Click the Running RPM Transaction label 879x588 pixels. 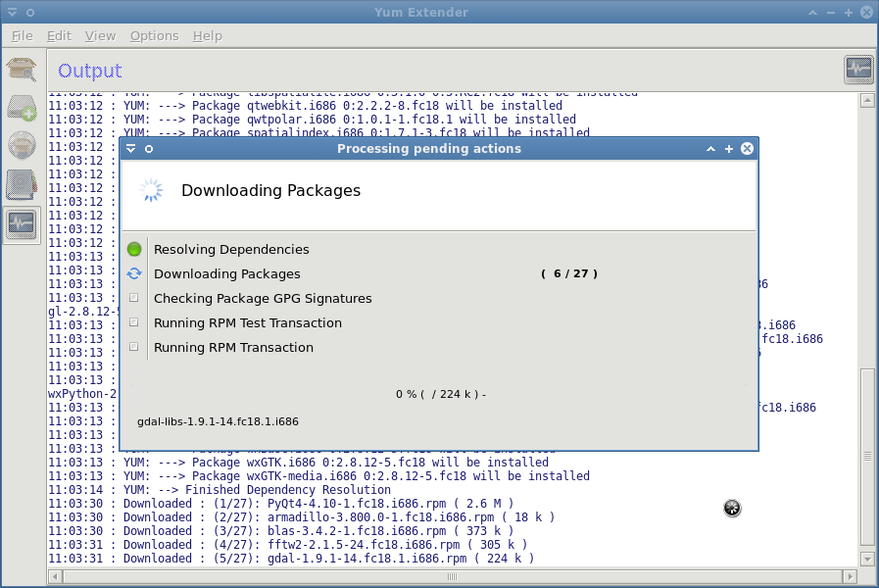(234, 348)
